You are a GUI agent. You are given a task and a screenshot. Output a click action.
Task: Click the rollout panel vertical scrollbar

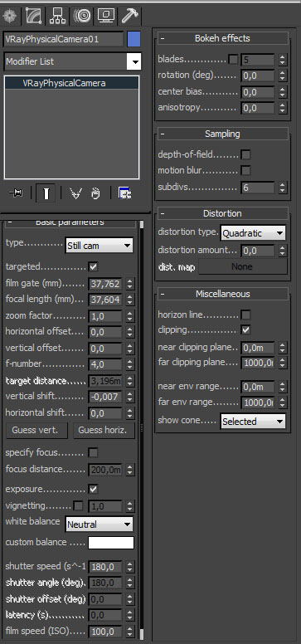(142, 429)
